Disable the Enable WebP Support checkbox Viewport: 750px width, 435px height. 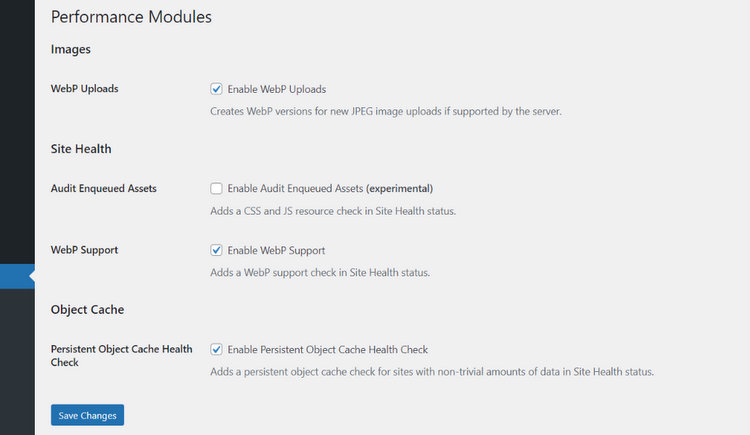216,250
